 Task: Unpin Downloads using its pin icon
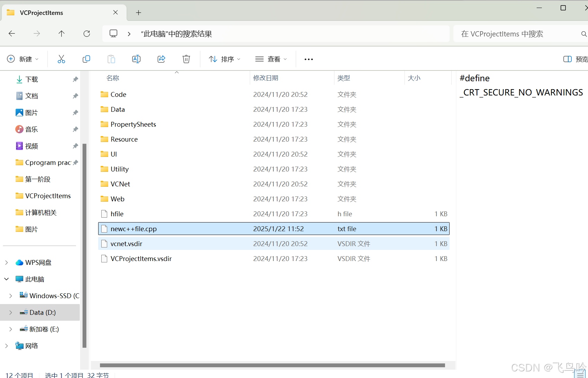click(x=75, y=79)
